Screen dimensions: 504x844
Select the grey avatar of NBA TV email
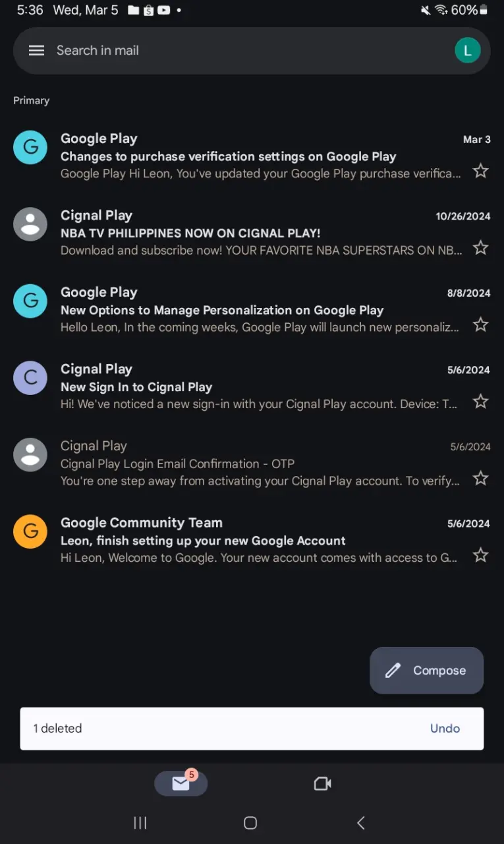(x=30, y=224)
